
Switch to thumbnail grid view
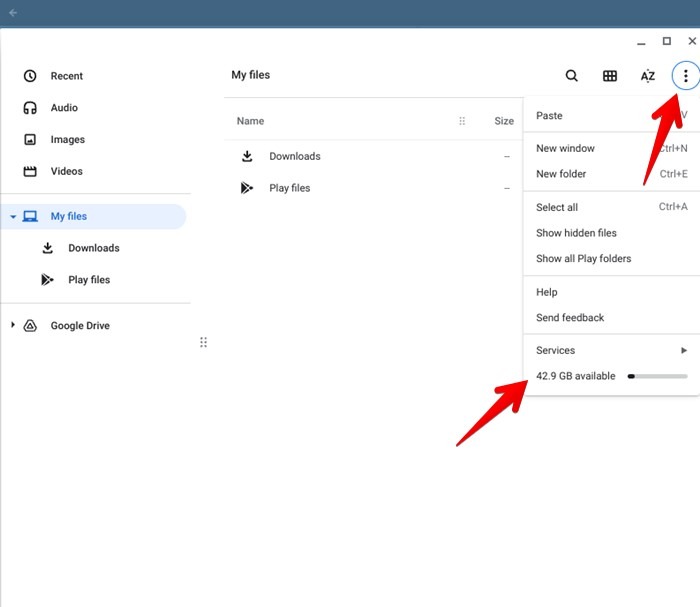click(x=610, y=76)
